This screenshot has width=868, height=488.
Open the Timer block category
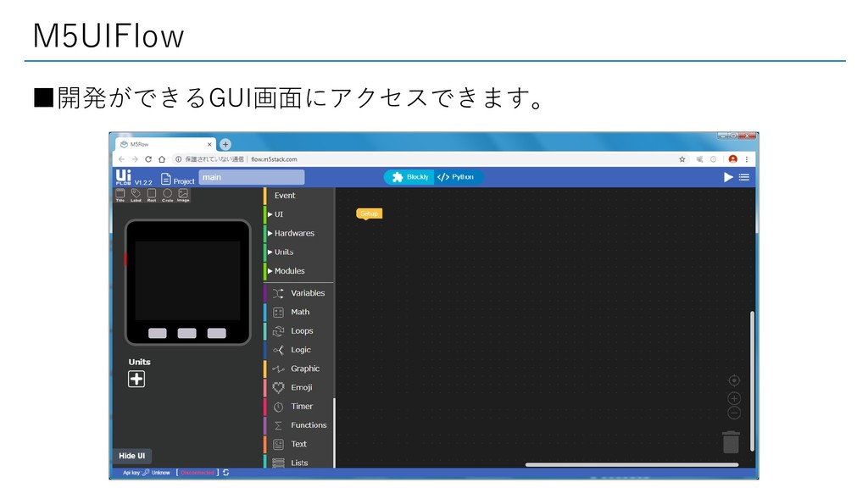pos(299,406)
